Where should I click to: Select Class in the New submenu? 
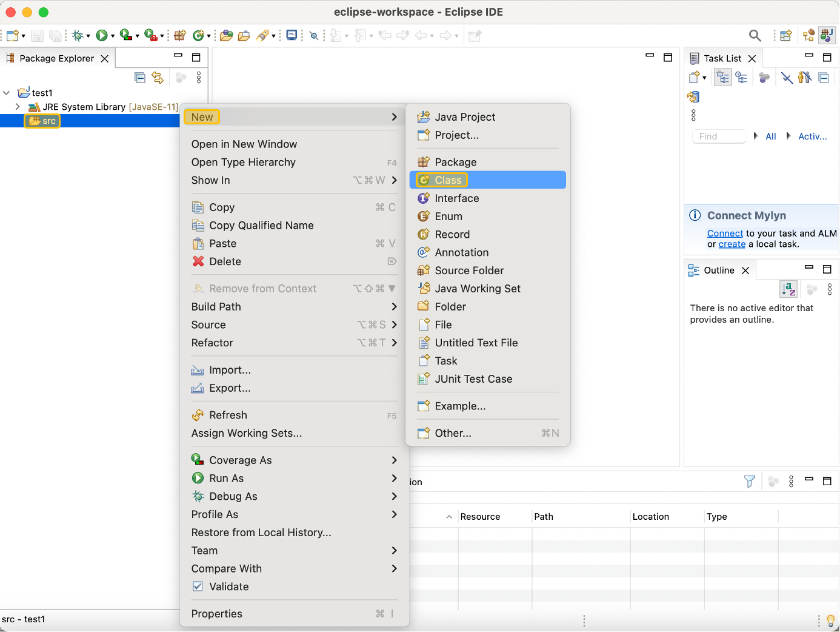[x=488, y=180]
